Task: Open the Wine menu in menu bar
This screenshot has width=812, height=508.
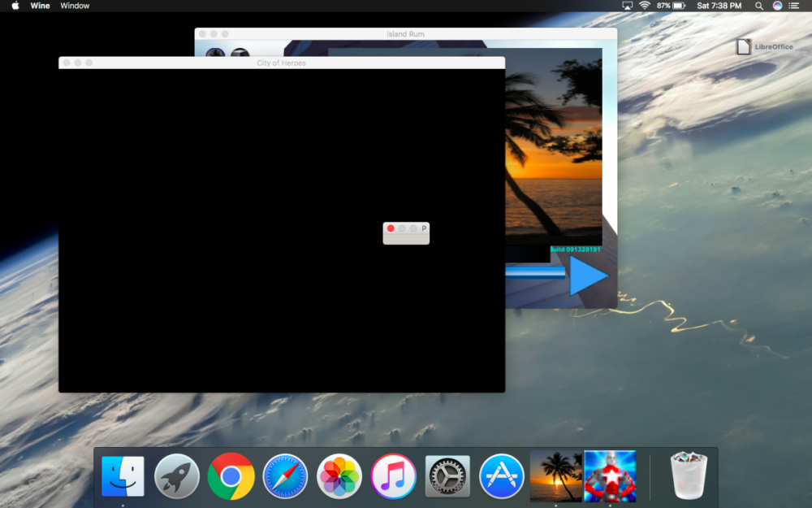Action: (x=40, y=6)
